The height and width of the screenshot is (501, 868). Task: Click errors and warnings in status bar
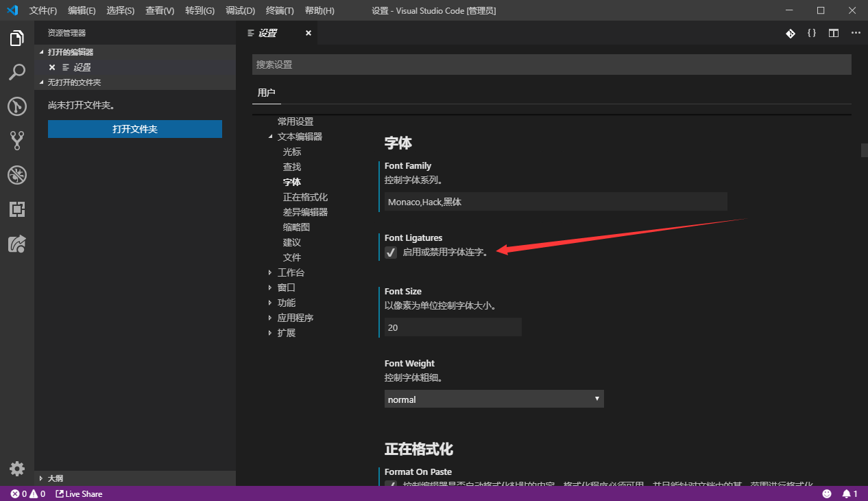tap(28, 493)
